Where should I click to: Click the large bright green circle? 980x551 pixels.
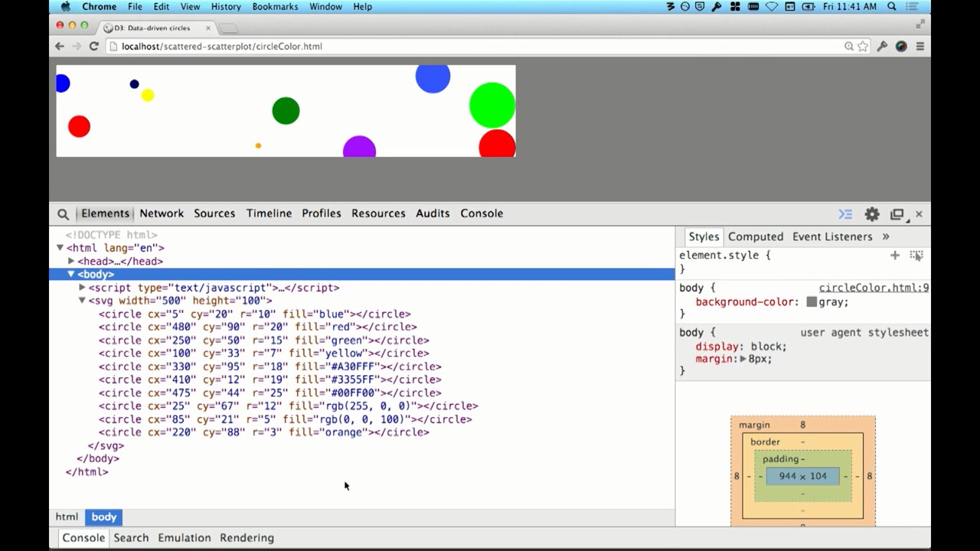(492, 106)
